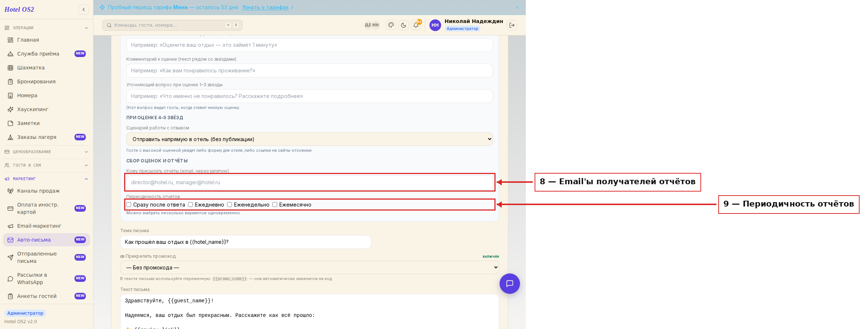Collapse the sidebar with the chevron button
The height and width of the screenshot is (329, 868).
click(x=84, y=10)
